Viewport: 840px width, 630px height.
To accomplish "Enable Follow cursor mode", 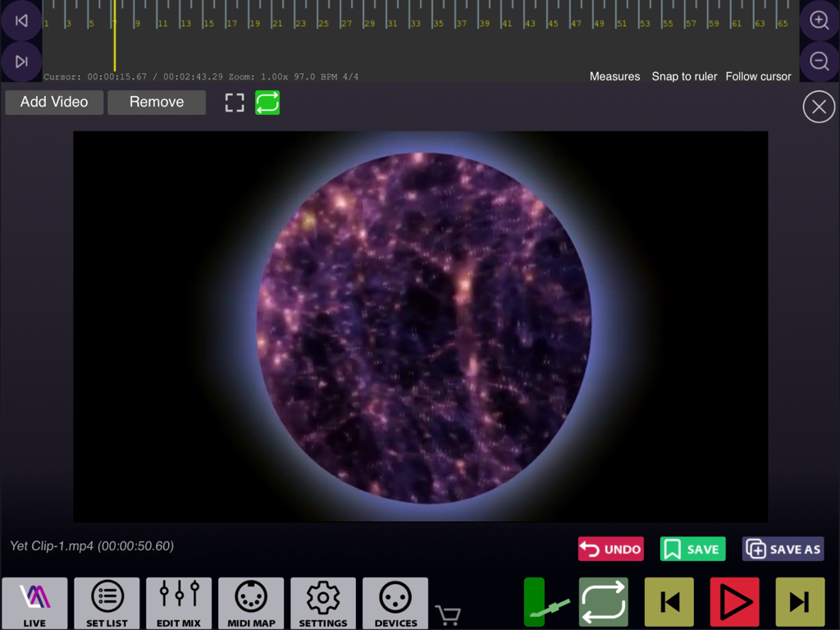I will [758, 76].
